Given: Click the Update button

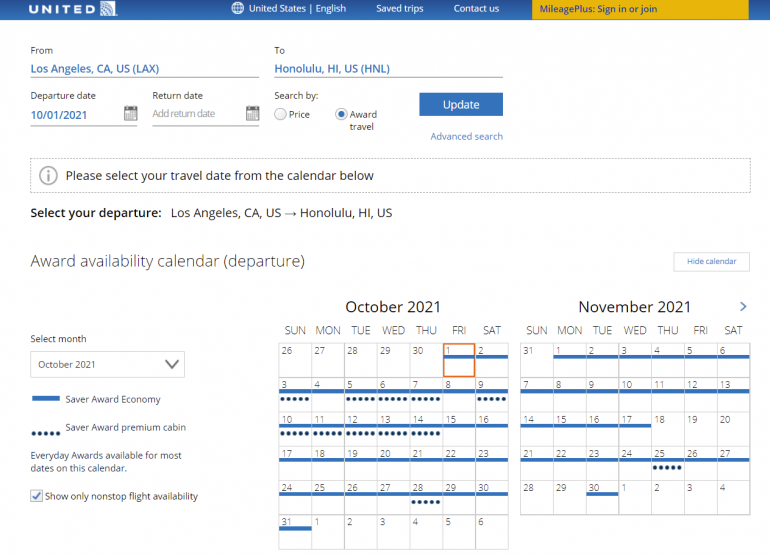Looking at the screenshot, I should tap(460, 105).
